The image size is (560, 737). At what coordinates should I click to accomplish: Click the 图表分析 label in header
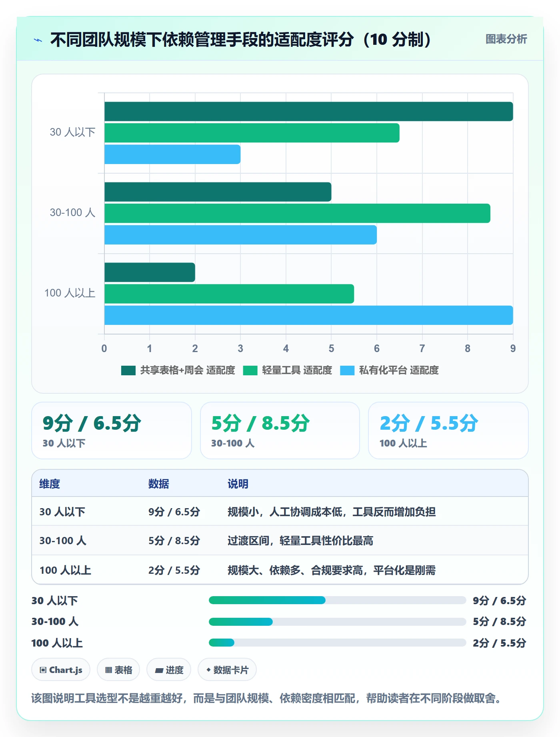click(x=506, y=39)
